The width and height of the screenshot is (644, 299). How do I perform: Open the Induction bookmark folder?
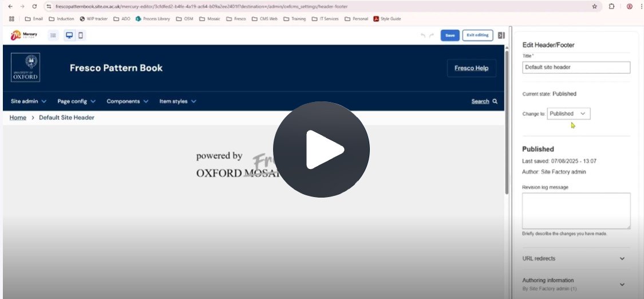pos(62,19)
